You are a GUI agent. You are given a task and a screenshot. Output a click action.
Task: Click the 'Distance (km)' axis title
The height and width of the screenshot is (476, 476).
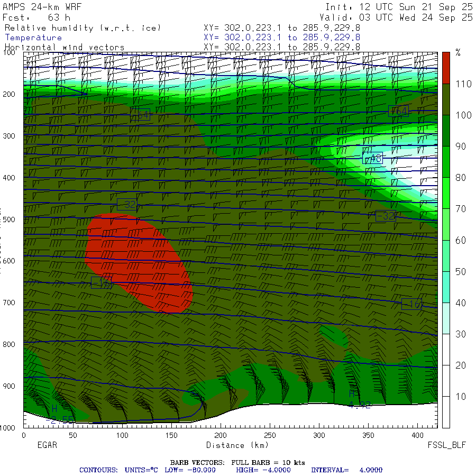click(237, 445)
